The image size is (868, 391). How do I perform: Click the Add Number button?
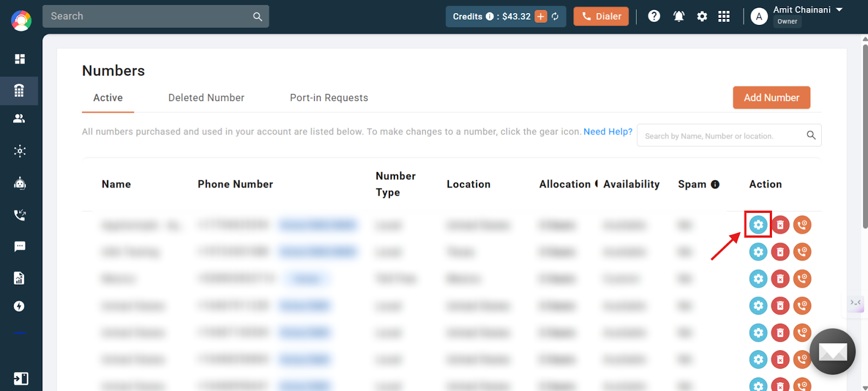click(x=771, y=98)
